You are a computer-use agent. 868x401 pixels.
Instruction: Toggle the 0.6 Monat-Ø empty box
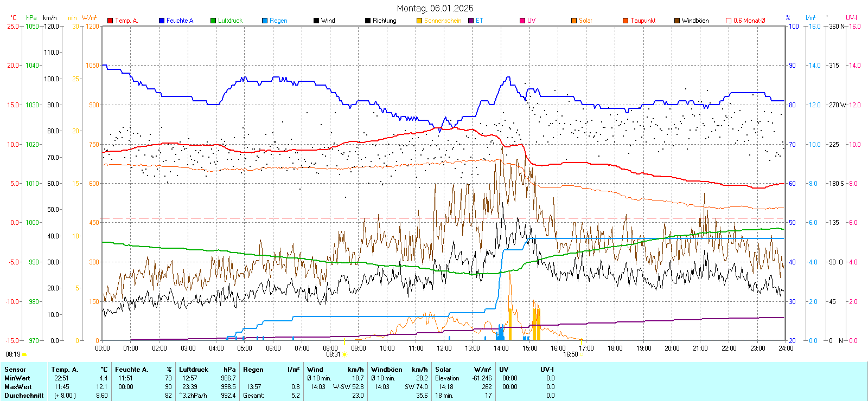729,21
